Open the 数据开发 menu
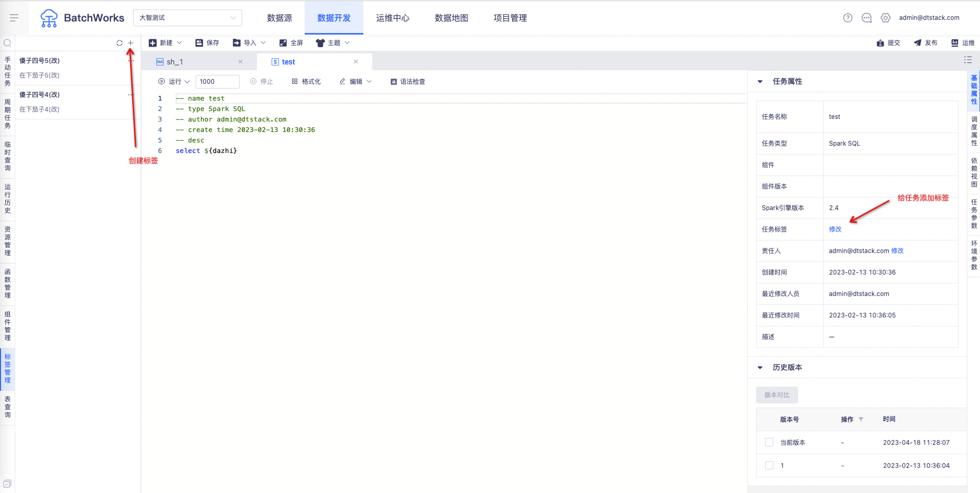This screenshot has height=493, width=980. pos(334,18)
